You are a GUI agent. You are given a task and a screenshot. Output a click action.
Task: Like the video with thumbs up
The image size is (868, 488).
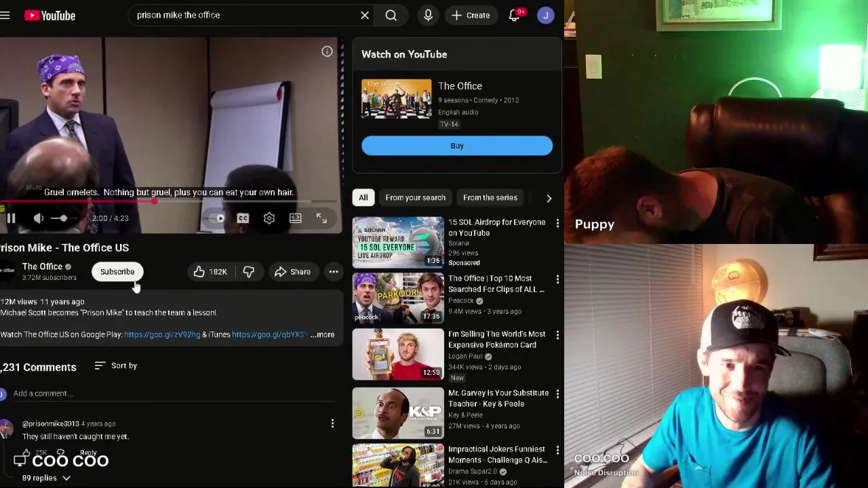click(210, 272)
